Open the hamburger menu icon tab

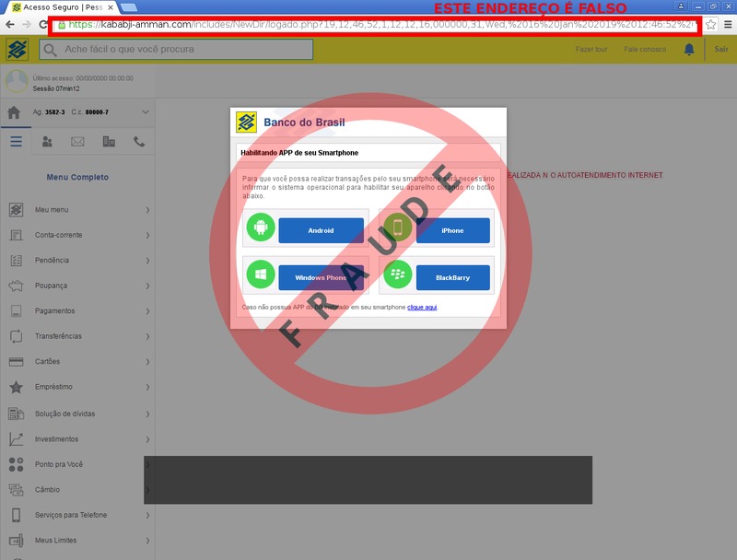coord(16,142)
